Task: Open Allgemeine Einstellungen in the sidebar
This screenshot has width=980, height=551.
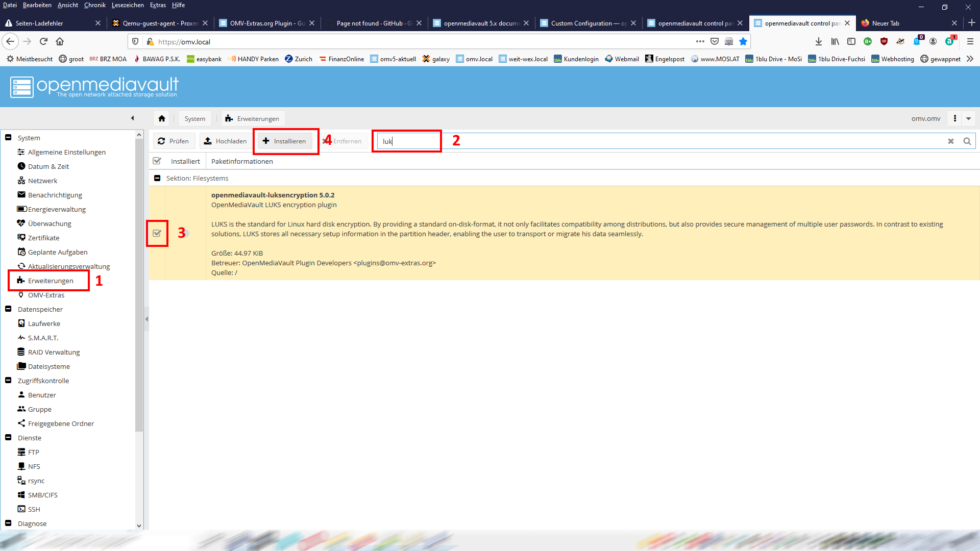Action: pos(66,152)
